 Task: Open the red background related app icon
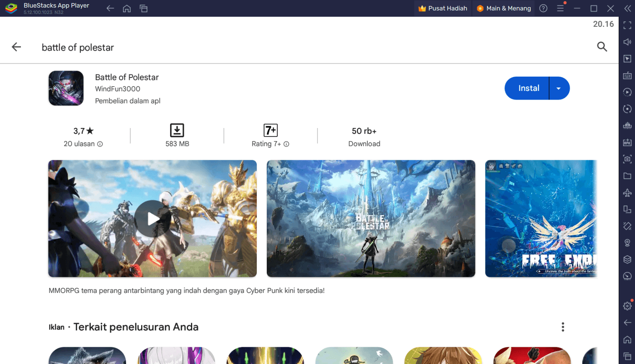(532, 356)
